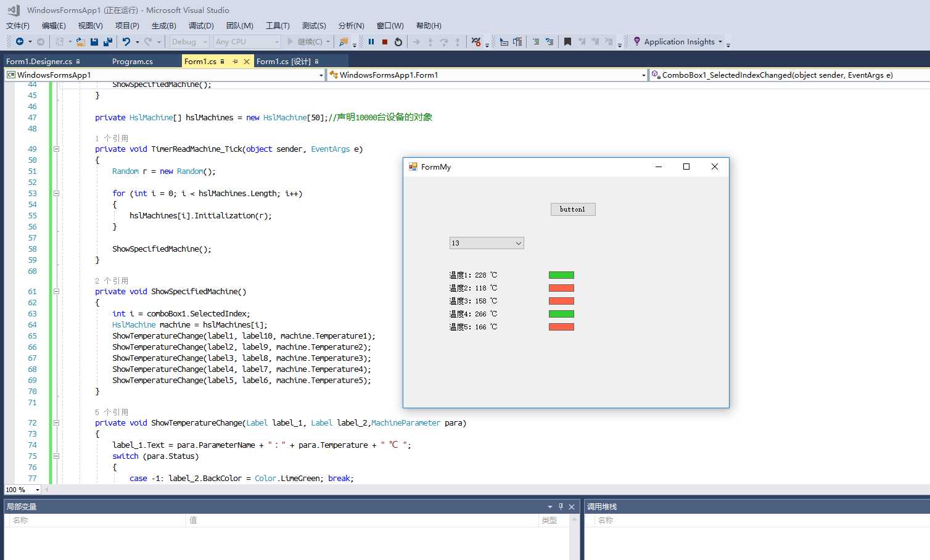Click the Visual Studio logo icon

[x=14, y=10]
